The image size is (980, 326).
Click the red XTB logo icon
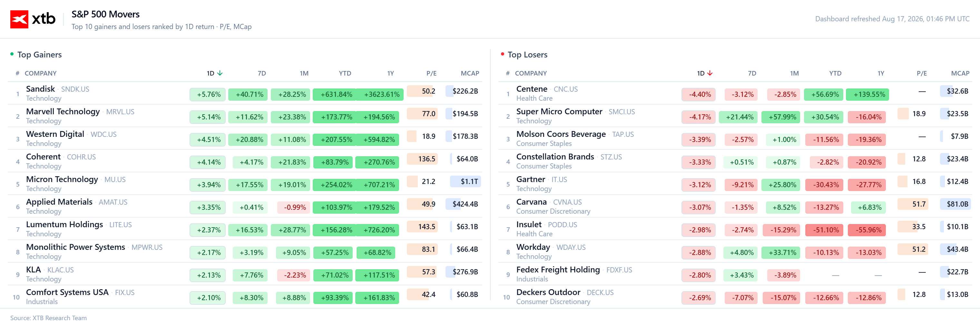click(19, 19)
